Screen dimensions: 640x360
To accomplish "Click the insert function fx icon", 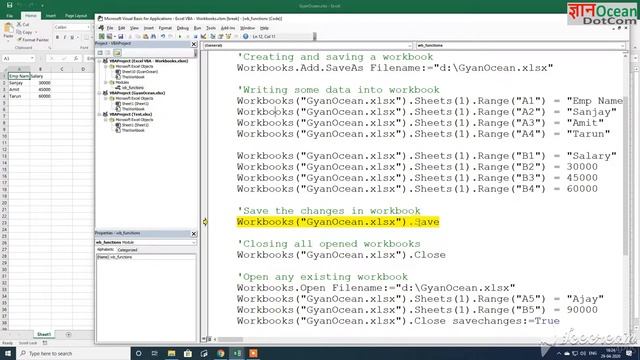I will click(x=76, y=58).
